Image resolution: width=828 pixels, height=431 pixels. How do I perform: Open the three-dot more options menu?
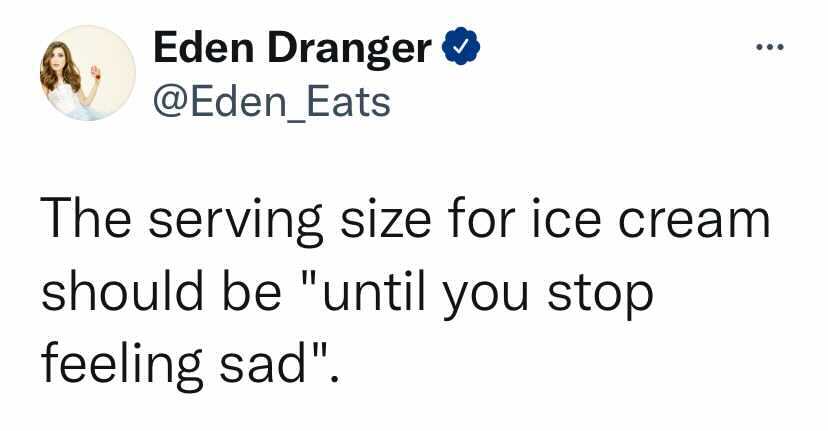click(770, 48)
